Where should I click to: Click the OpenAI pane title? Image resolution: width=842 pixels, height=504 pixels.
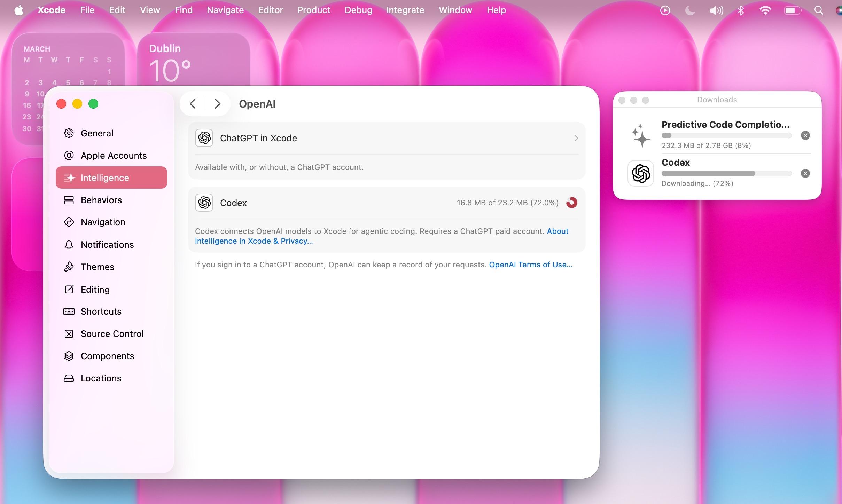click(x=257, y=104)
